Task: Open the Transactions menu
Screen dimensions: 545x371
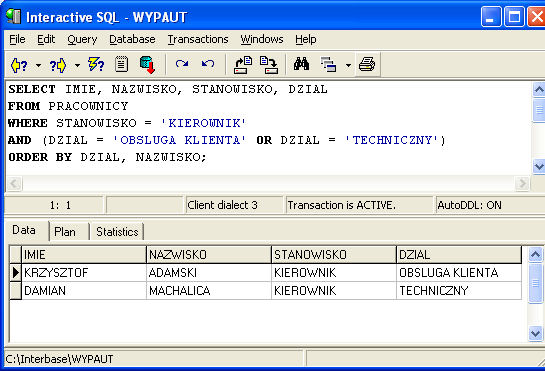Action: pos(198,39)
